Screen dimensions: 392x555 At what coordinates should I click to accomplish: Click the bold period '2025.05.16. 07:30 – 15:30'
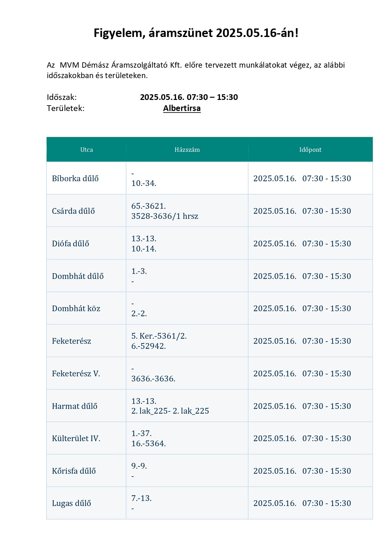coord(189,97)
